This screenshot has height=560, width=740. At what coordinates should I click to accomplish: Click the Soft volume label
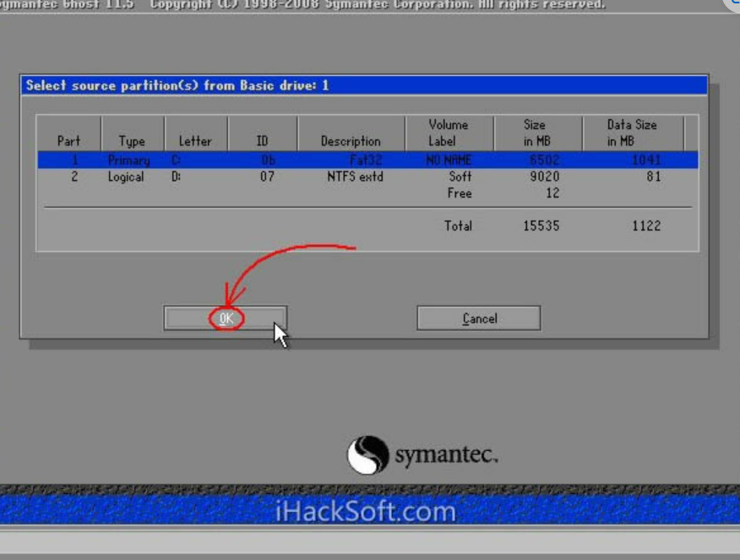pos(460,177)
